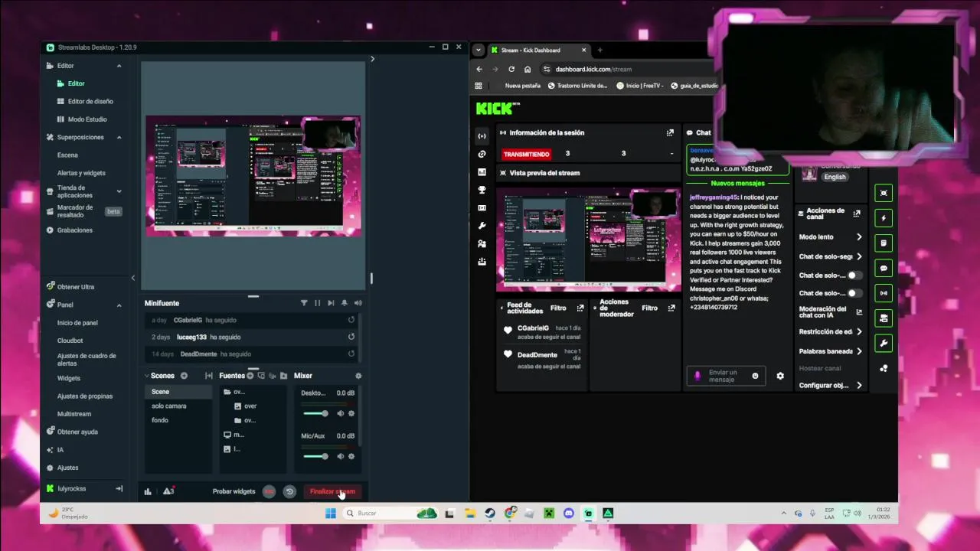Open Discord from the Windows taskbar

coord(568,514)
